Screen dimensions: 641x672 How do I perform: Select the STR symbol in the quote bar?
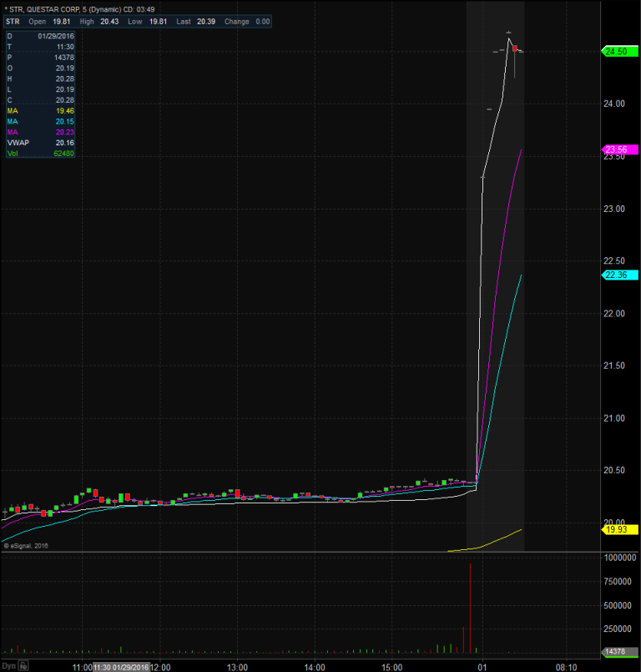[x=13, y=22]
